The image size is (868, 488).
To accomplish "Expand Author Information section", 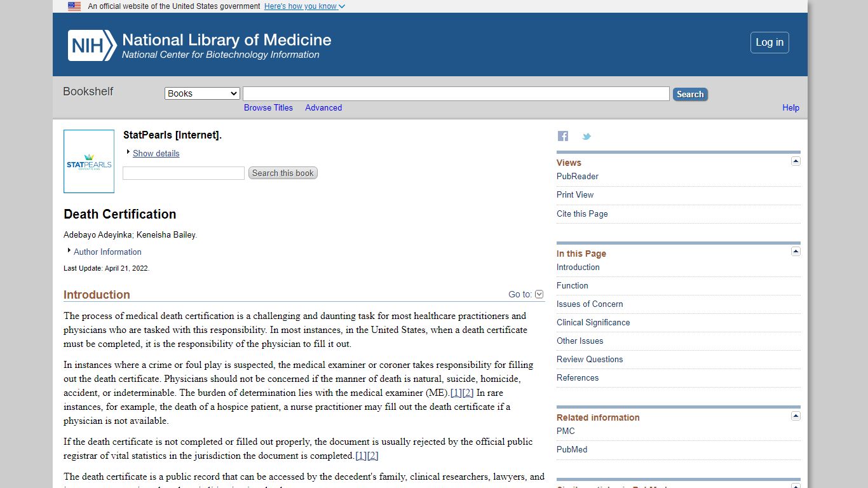I will pos(107,252).
